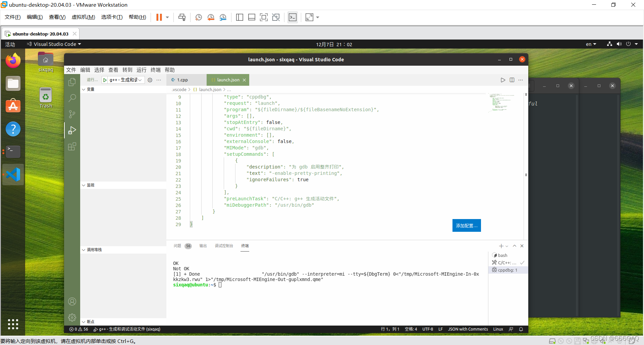Open the Accounts menu in activity bar
The width and height of the screenshot is (644, 345).
(x=72, y=301)
